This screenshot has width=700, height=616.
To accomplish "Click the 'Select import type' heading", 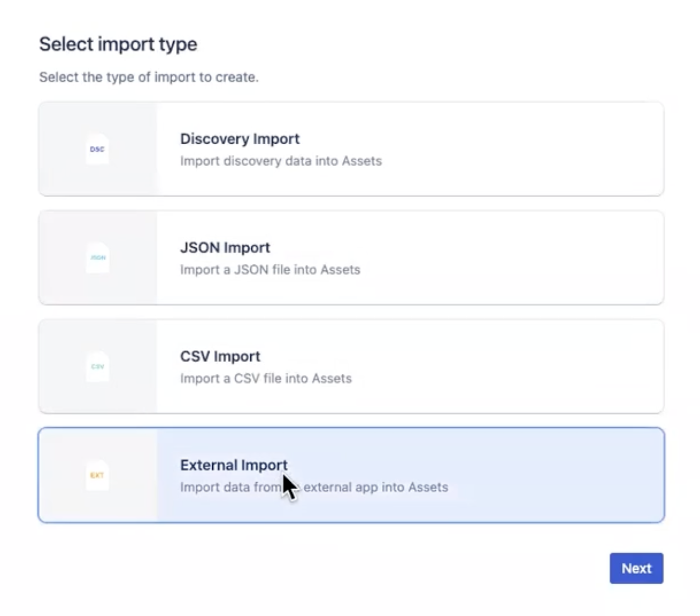I will (118, 44).
